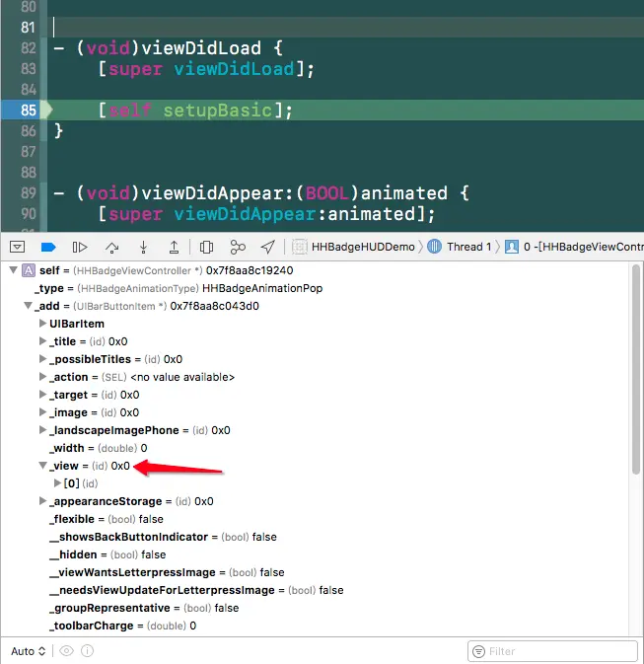Viewport: 644px width, 664px height.
Task: Collapse the self variable tree
Action: [x=13, y=269]
